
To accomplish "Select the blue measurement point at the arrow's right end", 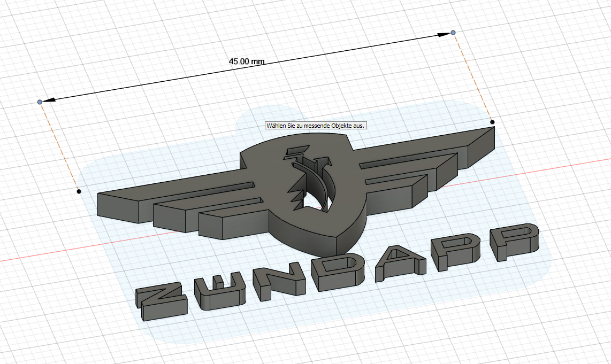I will 453,33.
